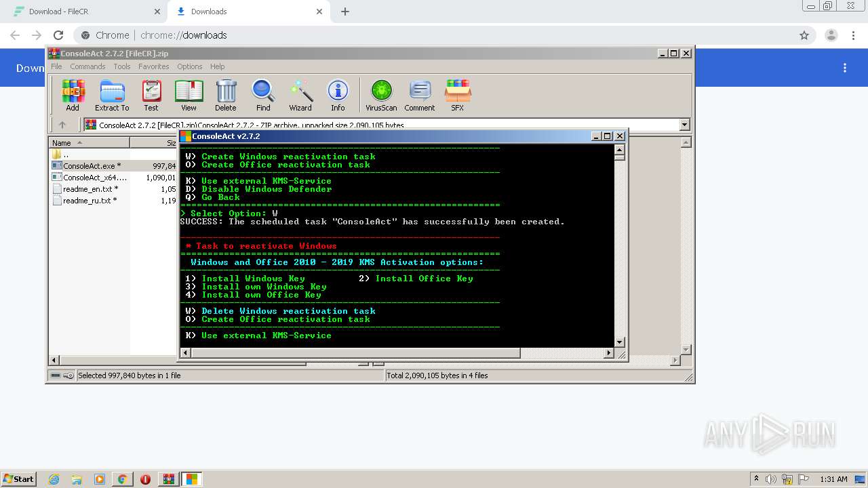The height and width of the screenshot is (488, 868).
Task: Switch to ConsoleAct taskbar button
Action: click(x=192, y=479)
